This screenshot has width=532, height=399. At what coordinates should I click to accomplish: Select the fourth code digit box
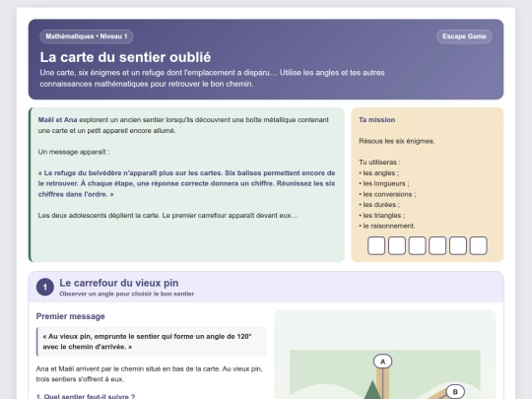(437, 245)
